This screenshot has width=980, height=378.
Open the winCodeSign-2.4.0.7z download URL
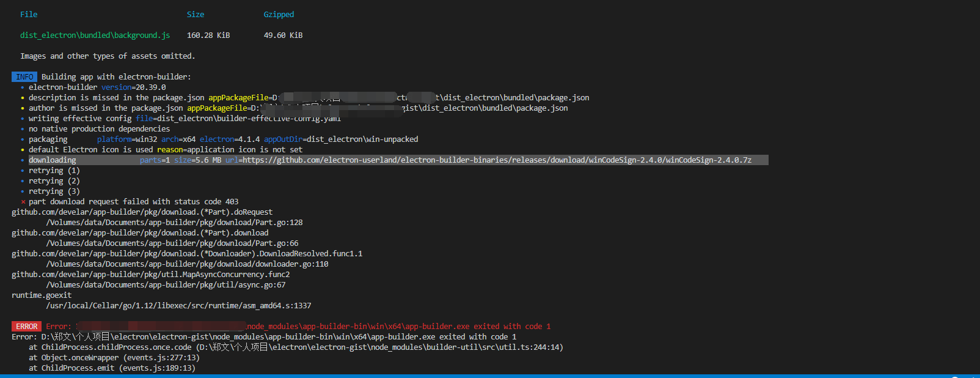click(497, 160)
